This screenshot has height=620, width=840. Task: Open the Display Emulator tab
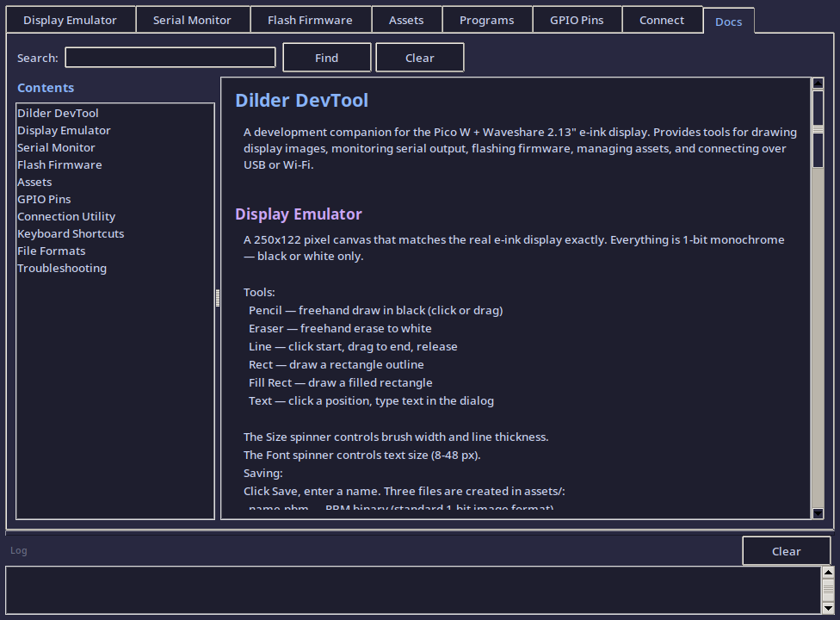pos(70,20)
